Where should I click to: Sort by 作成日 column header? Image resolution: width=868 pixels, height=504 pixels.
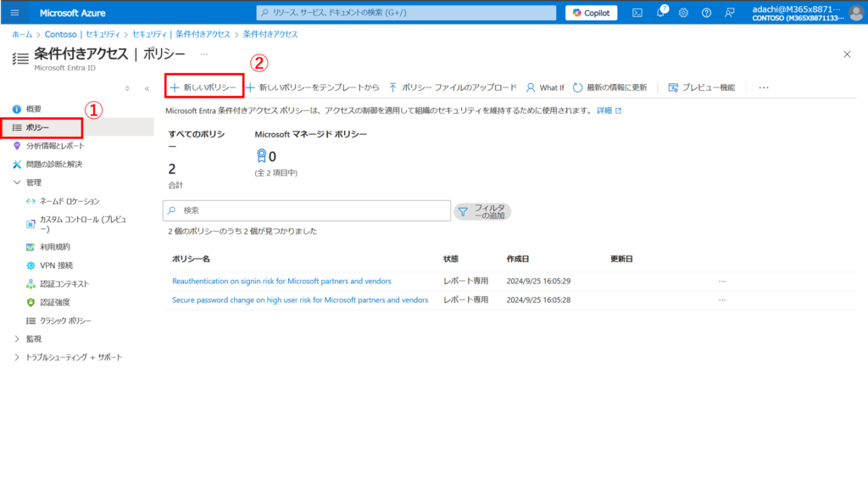click(x=518, y=259)
